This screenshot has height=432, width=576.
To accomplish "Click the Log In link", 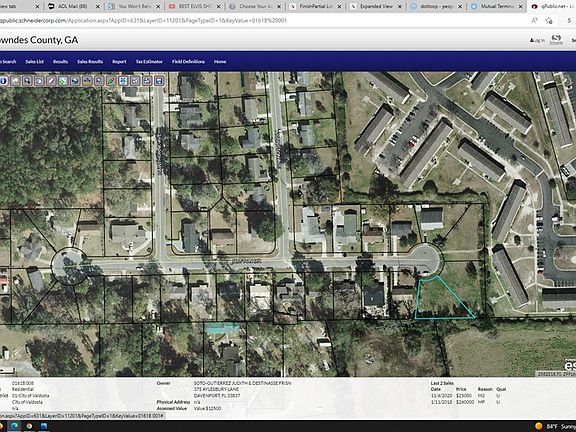I will (537, 40).
